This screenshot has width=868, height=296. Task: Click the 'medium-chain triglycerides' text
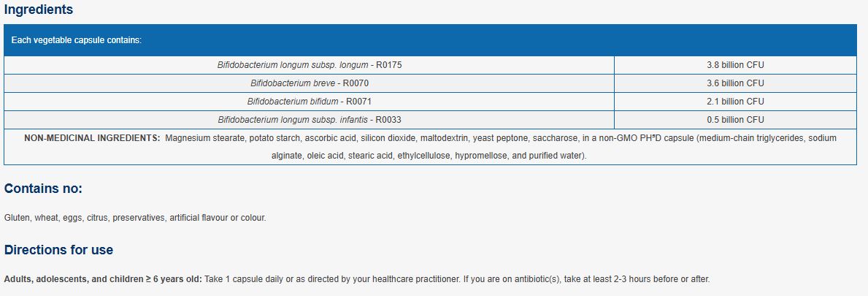click(747, 137)
